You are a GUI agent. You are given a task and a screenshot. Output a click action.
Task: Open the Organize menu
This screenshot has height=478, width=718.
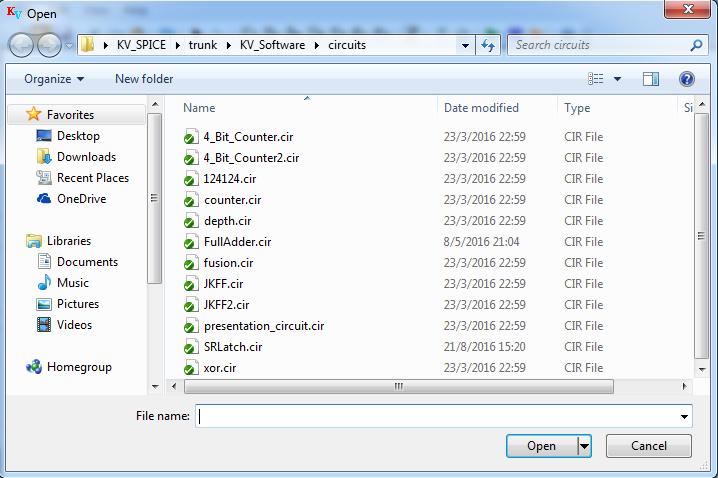coord(54,79)
